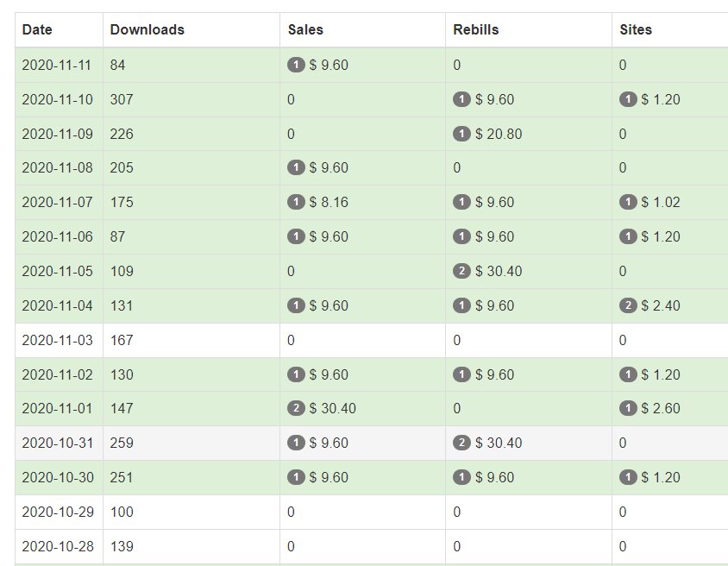The image size is (728, 566).
Task: Click the Sites column header
Action: (x=636, y=29)
